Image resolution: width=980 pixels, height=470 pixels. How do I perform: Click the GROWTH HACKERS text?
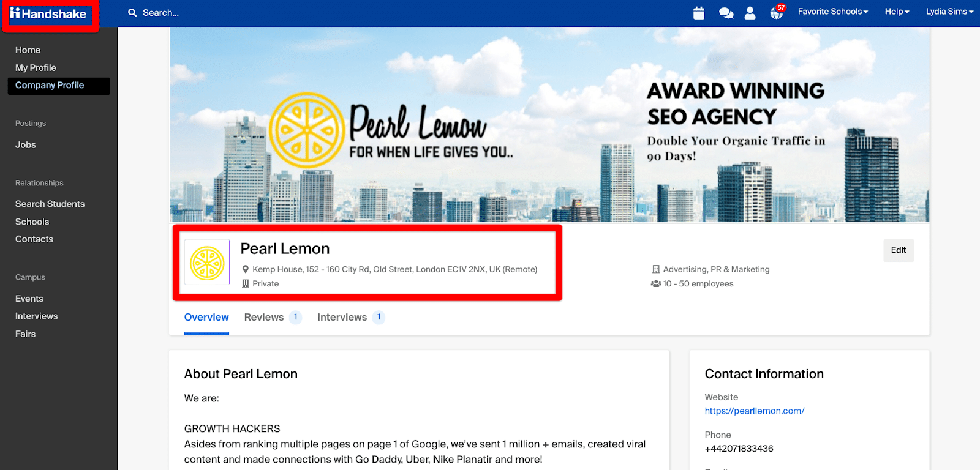coord(232,429)
